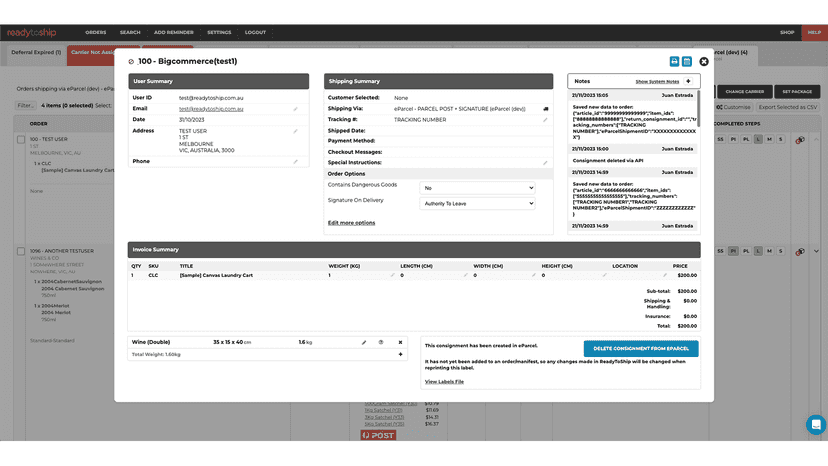Open the SEARCH menu
Screen dimensions: 828x466
[130, 33]
